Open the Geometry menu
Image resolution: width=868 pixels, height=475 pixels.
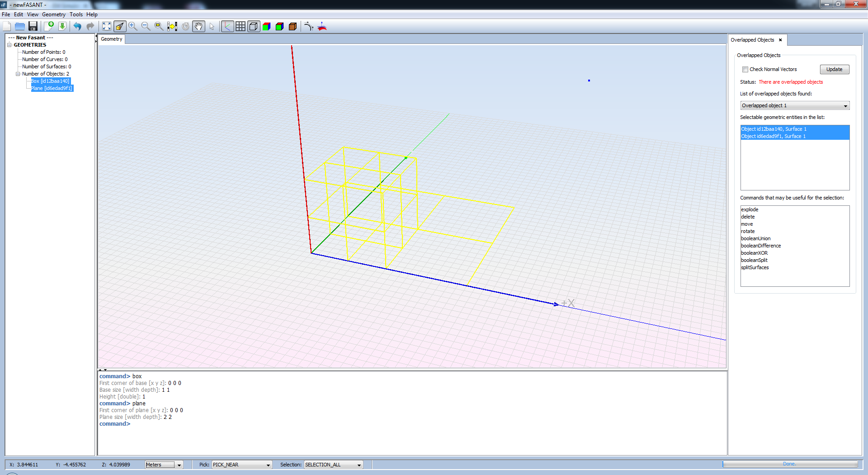tap(53, 14)
